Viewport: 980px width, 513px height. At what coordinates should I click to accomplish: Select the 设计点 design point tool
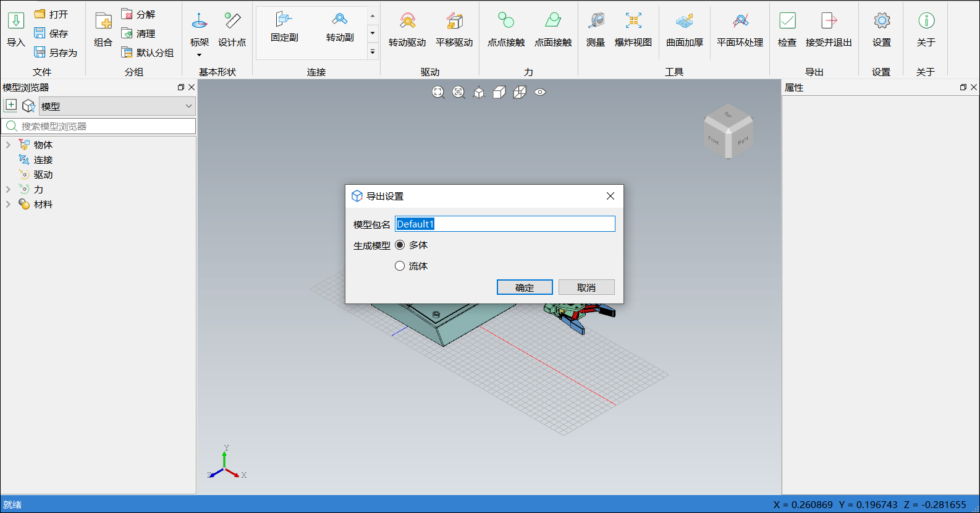point(232,29)
